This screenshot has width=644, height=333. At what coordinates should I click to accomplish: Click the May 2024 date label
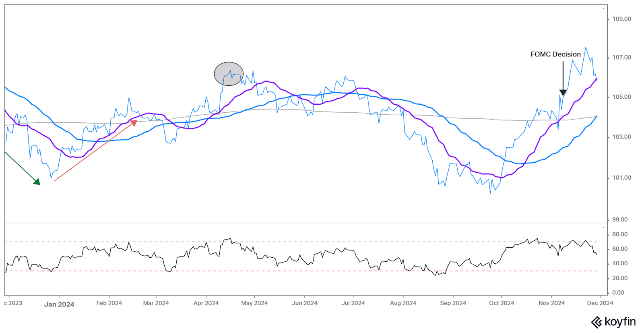coord(254,303)
